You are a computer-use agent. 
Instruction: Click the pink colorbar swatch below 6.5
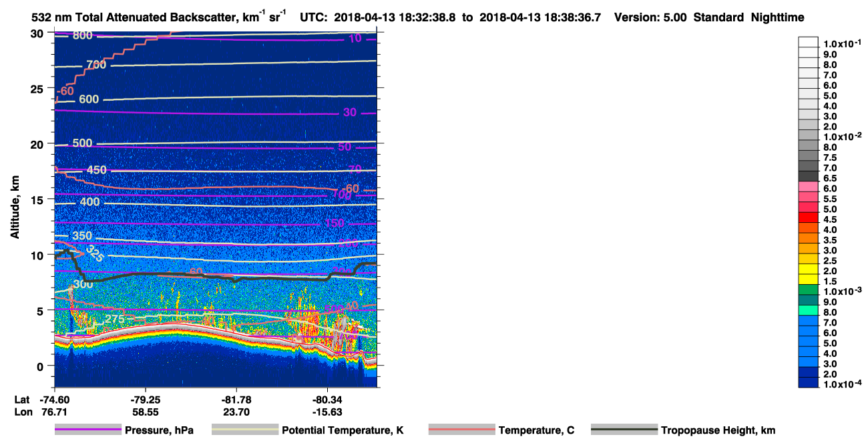coord(808,187)
